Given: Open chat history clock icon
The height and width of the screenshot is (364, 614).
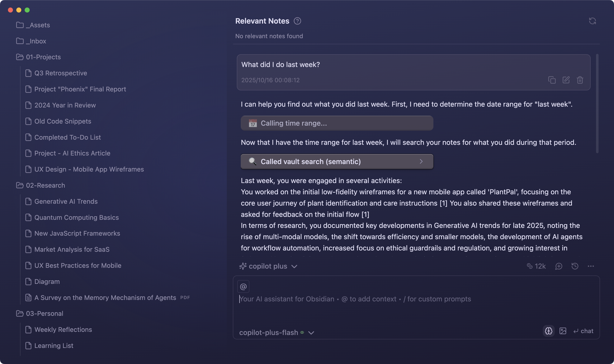Looking at the screenshot, I should coord(575,266).
